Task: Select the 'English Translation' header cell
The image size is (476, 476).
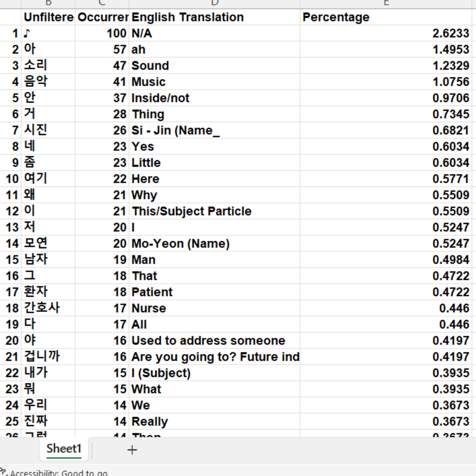Action: 215,17
